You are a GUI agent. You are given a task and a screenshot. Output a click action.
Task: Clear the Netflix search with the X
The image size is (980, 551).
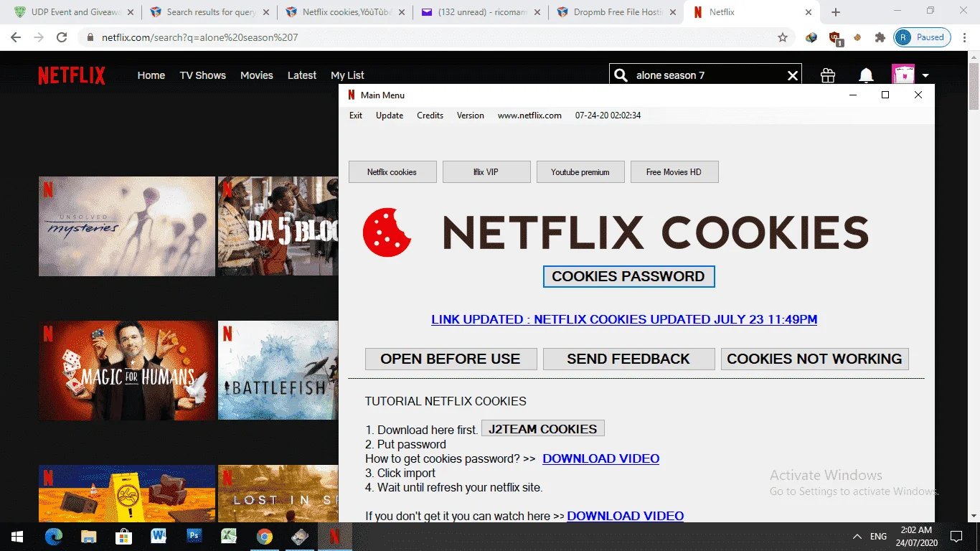(793, 75)
